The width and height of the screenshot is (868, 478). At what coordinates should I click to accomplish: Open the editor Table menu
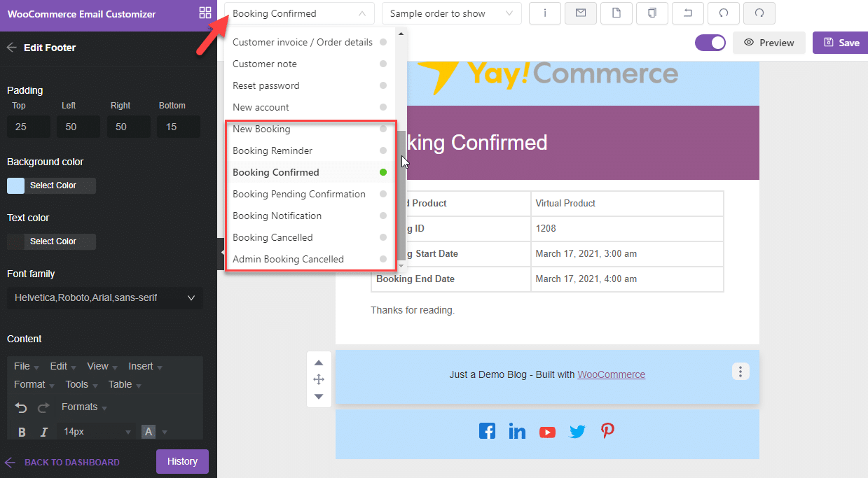tap(125, 384)
